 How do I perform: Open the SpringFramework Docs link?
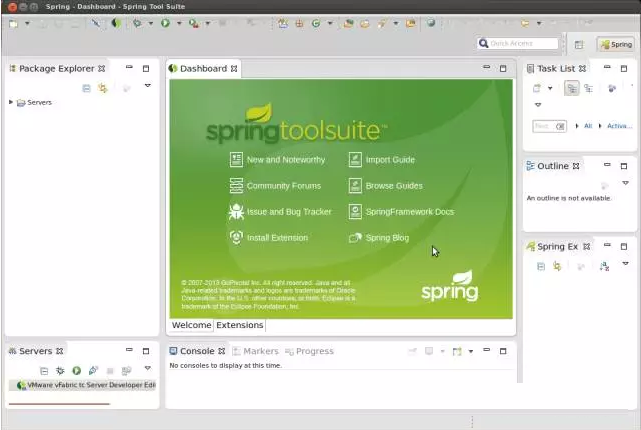410,212
